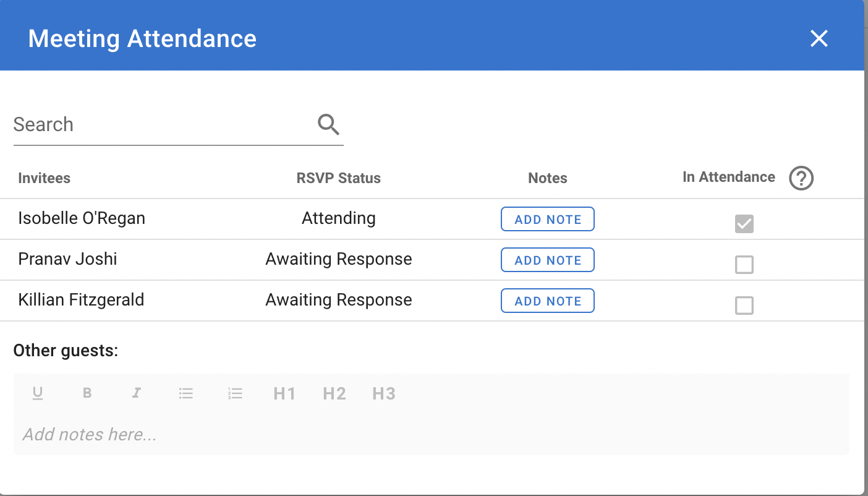868x496 pixels.
Task: Apply H3 heading style
Action: 384,393
